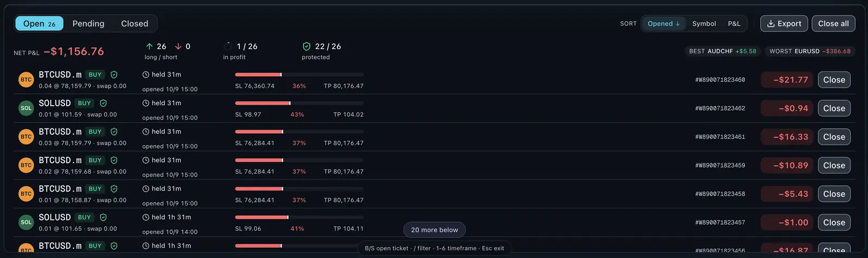Click the Close all button

coord(833,24)
